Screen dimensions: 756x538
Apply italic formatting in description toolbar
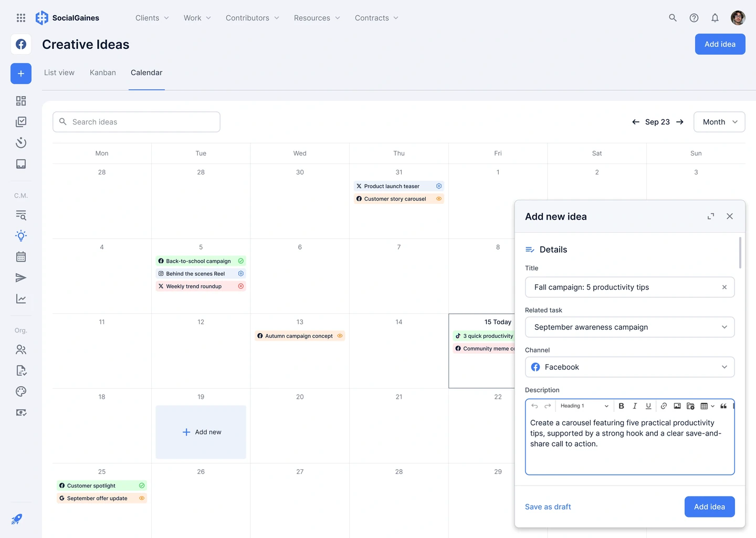(635, 406)
